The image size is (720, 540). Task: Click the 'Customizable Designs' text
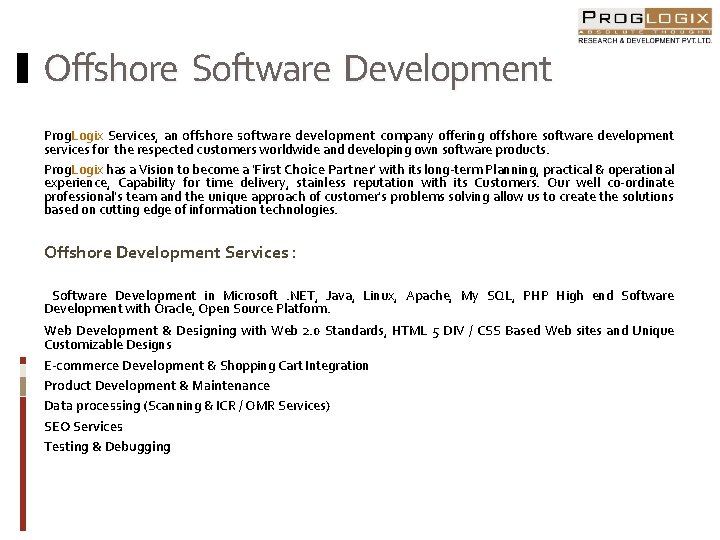[x=108, y=345]
